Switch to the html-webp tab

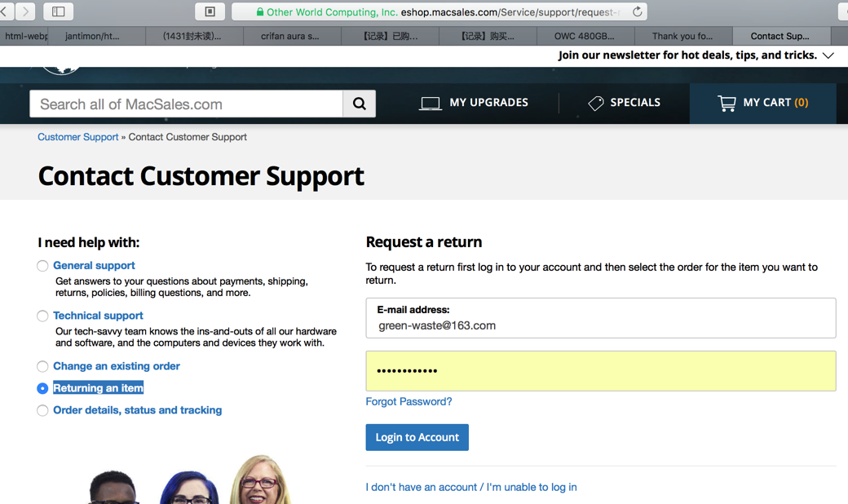point(24,36)
